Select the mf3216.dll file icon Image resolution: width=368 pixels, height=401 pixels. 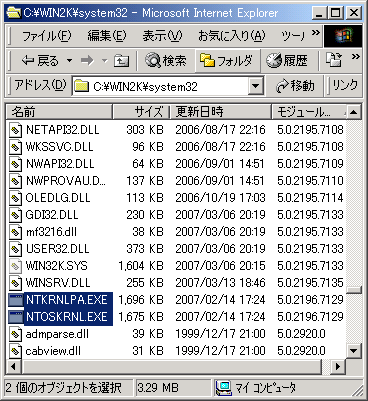pos(15,232)
